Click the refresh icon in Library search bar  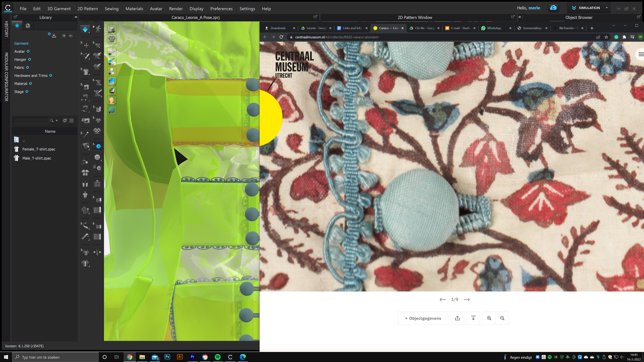65,120
